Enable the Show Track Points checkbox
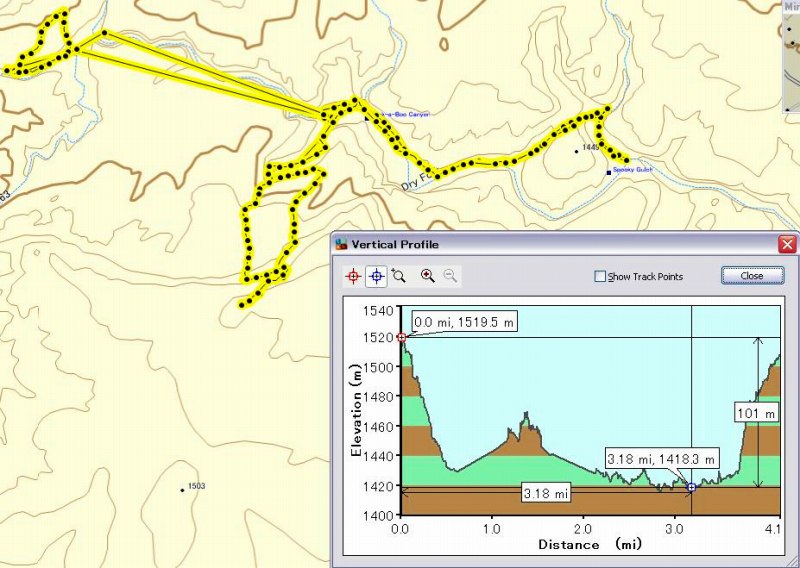The image size is (800, 568). 600,277
